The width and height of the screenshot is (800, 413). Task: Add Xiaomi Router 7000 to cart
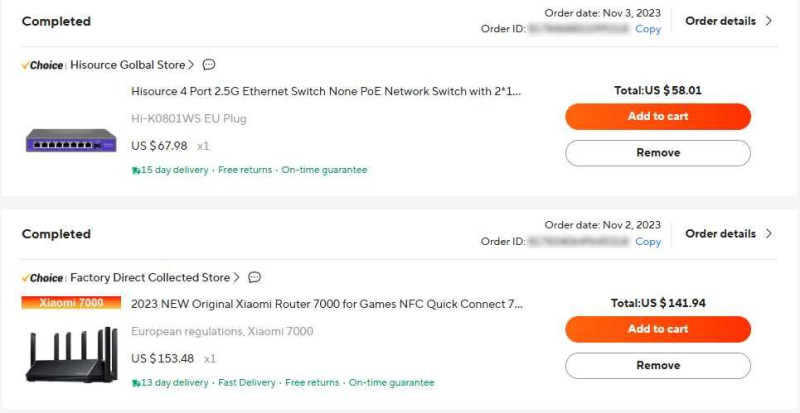(x=658, y=329)
